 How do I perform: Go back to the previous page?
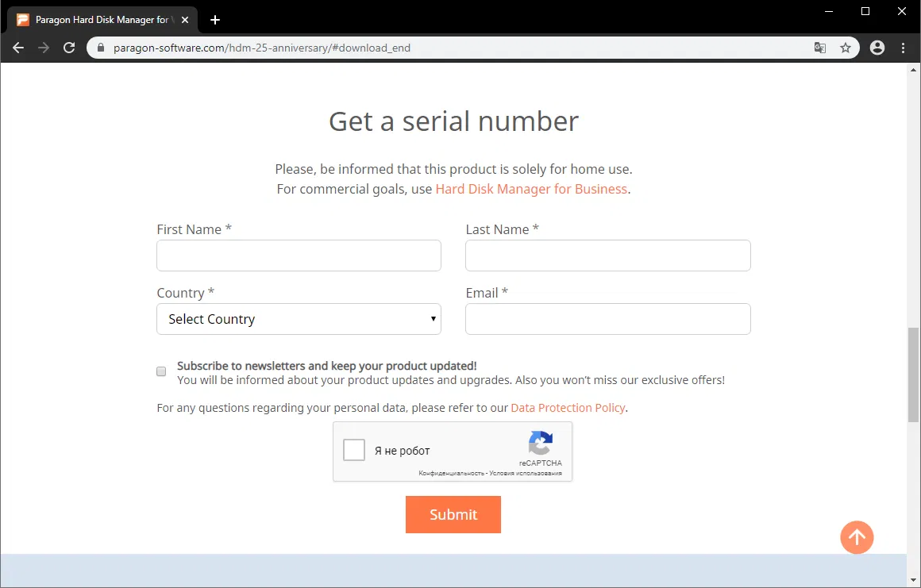pos(18,48)
